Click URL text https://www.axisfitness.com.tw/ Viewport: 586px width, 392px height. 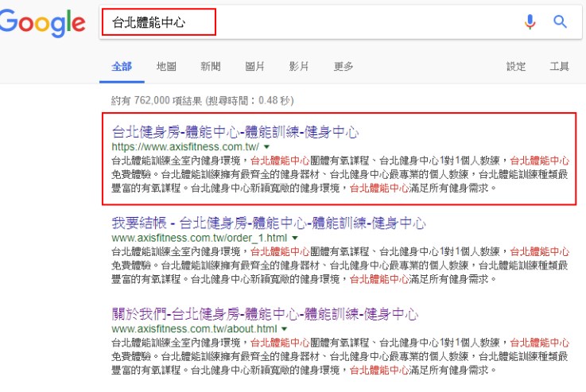185,146
